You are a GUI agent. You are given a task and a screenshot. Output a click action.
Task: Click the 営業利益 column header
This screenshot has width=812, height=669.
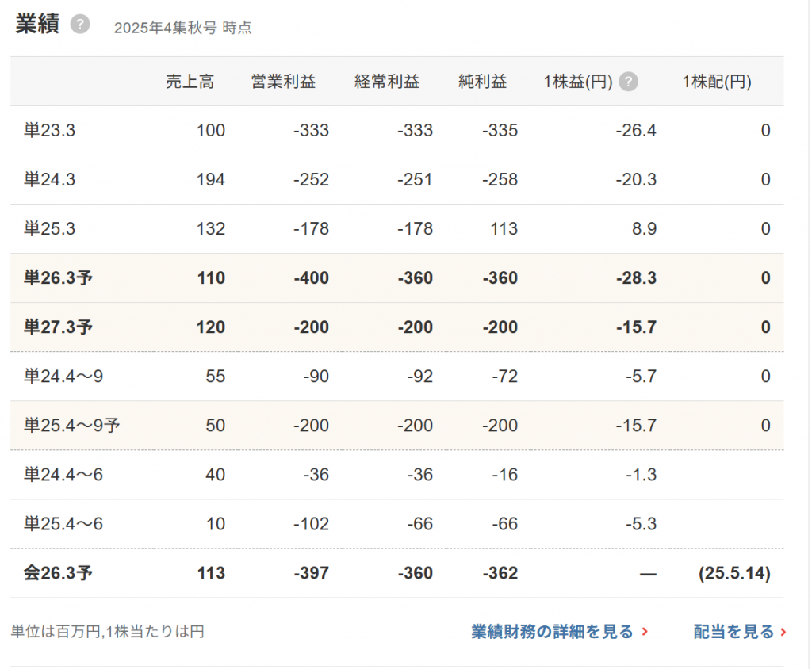pyautogui.click(x=283, y=82)
